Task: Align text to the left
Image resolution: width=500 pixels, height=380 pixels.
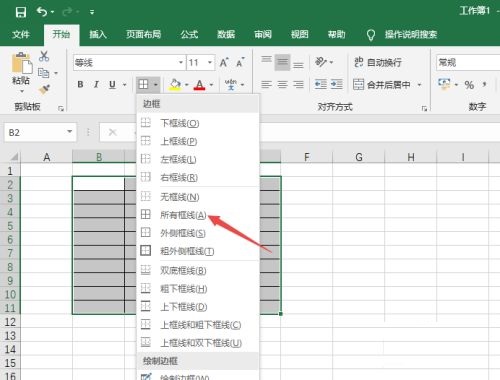Action: coord(266,85)
